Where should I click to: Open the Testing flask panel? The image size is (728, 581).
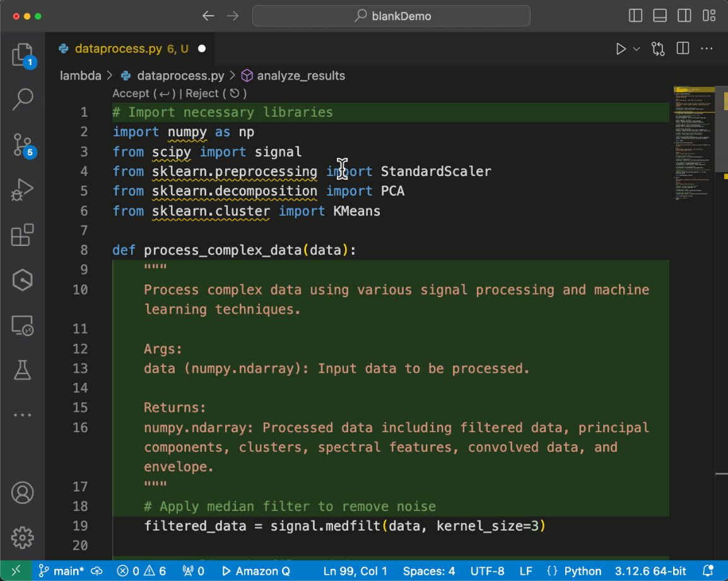(23, 370)
